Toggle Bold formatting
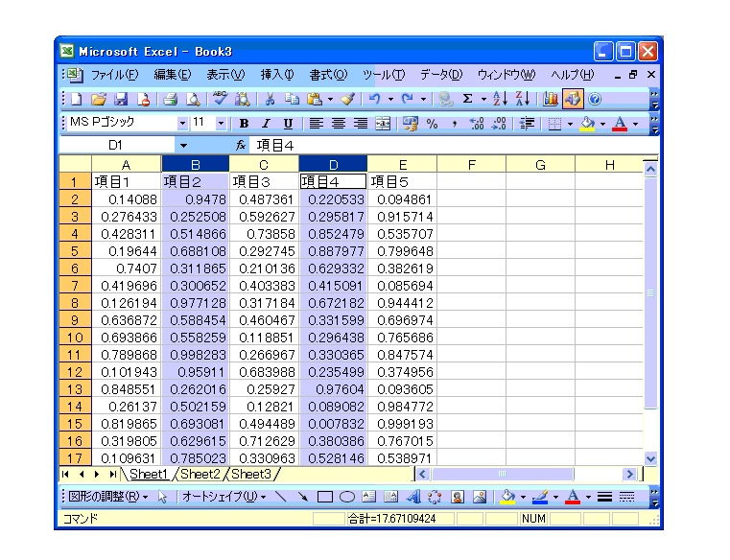The image size is (730, 560). (x=244, y=124)
